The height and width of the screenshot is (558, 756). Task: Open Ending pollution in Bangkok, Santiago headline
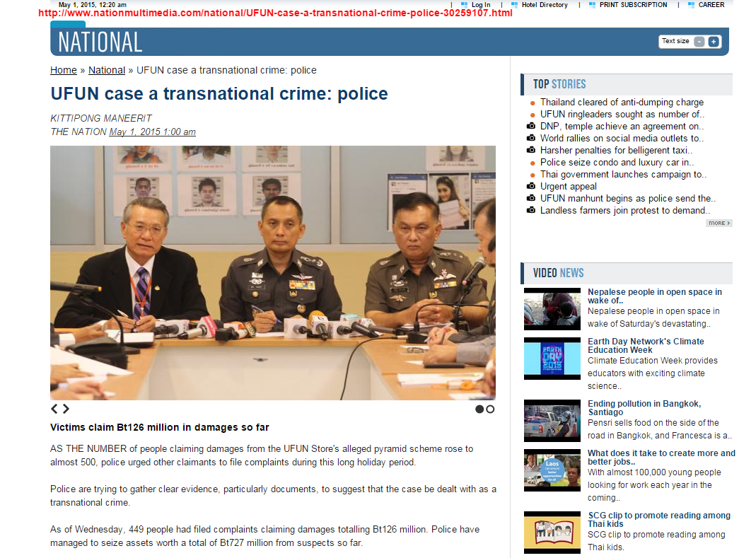(x=644, y=408)
